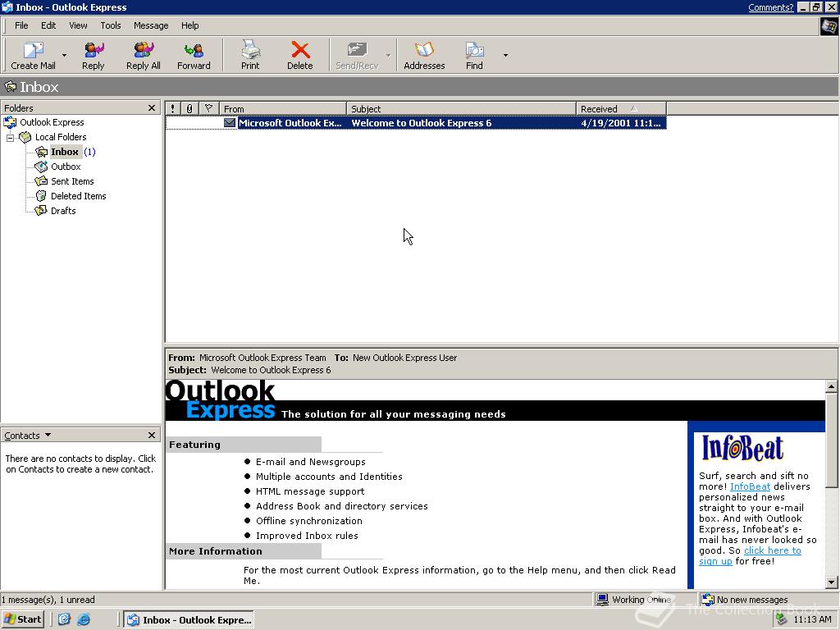The height and width of the screenshot is (630, 840).
Task: Select the Drafts folder
Action: [63, 211]
